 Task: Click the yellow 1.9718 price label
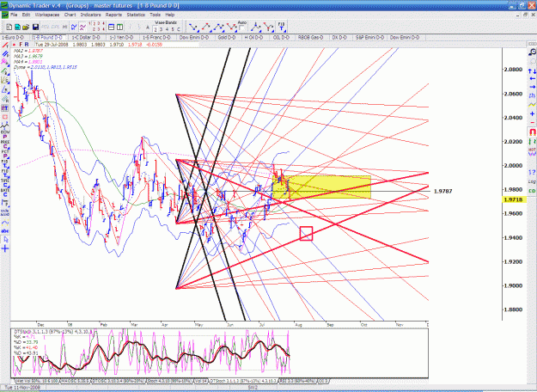514,199
